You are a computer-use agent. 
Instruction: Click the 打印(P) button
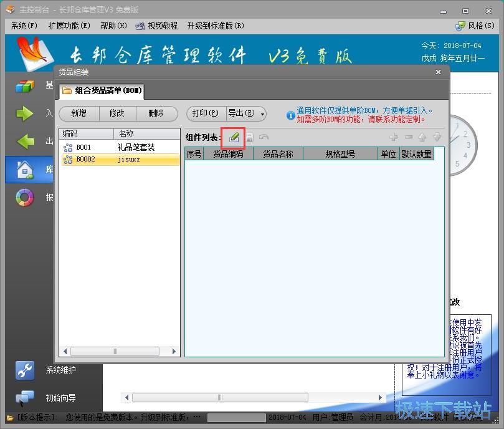tap(206, 113)
